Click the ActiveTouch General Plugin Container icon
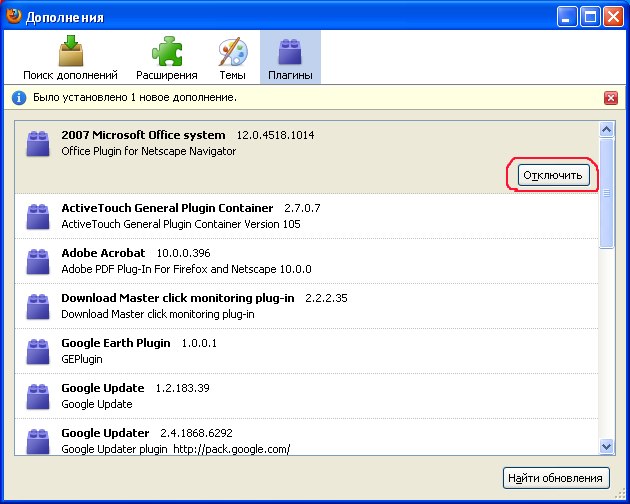The width and height of the screenshot is (630, 504). pos(39,215)
